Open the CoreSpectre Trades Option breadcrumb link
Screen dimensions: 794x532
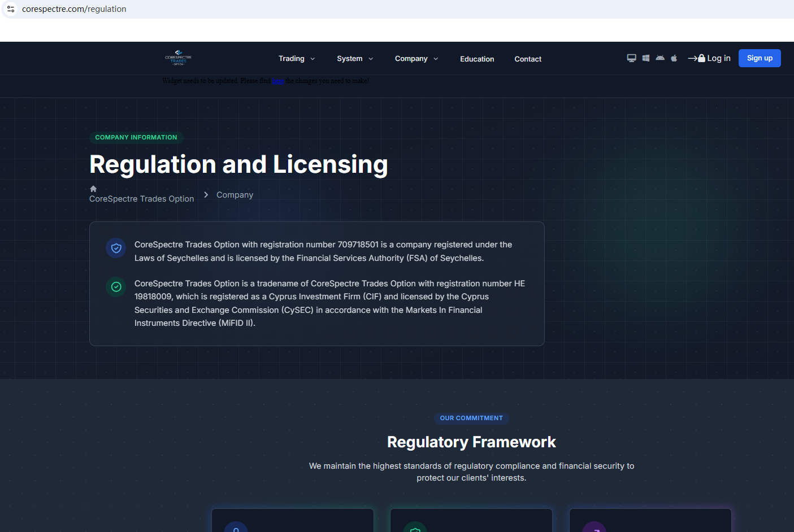pyautogui.click(x=141, y=199)
